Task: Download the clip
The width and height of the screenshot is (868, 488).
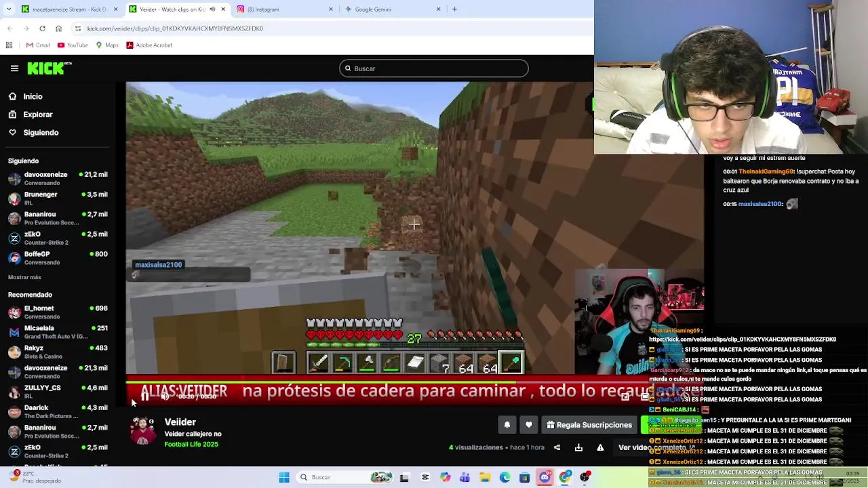Action: point(578,447)
